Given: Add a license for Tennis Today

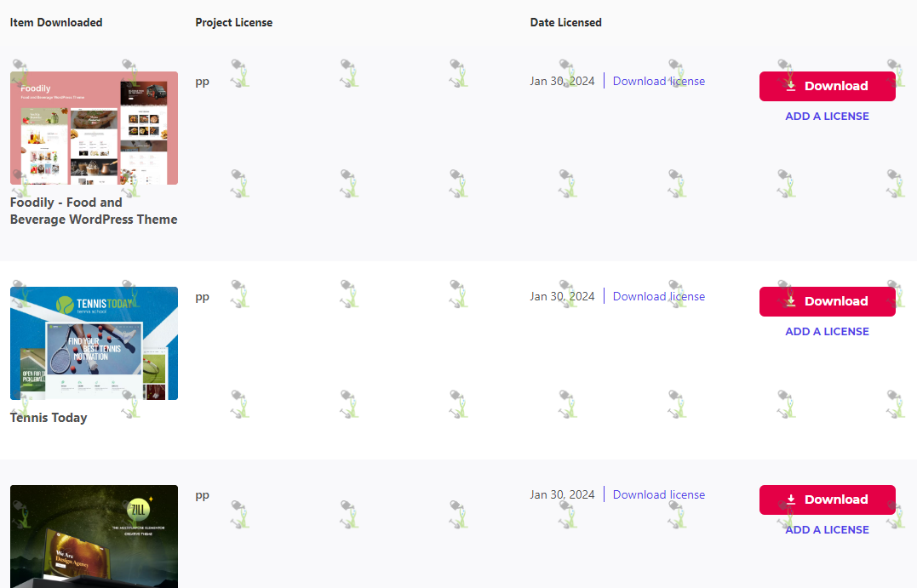Looking at the screenshot, I should pos(827,331).
